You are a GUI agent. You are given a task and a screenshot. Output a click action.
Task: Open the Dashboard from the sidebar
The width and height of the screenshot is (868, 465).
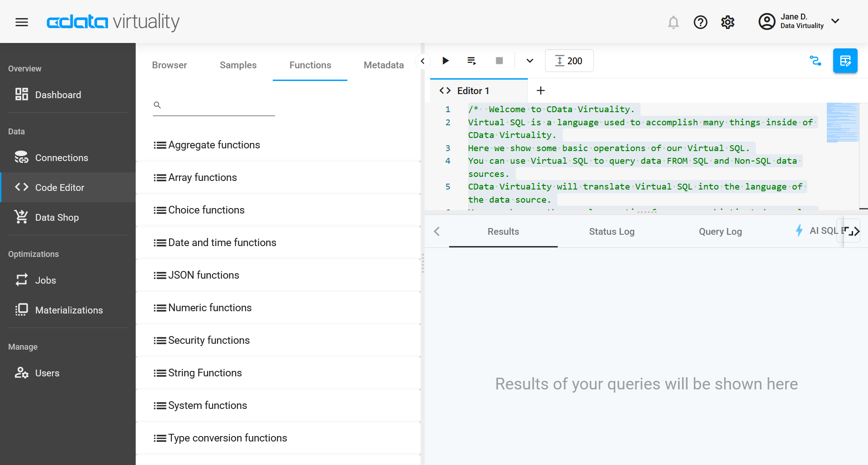pos(57,95)
